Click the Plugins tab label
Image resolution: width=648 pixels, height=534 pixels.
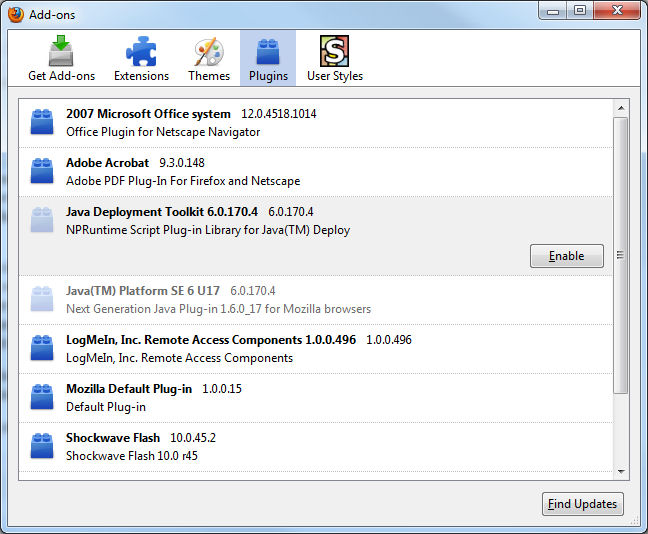[x=268, y=76]
